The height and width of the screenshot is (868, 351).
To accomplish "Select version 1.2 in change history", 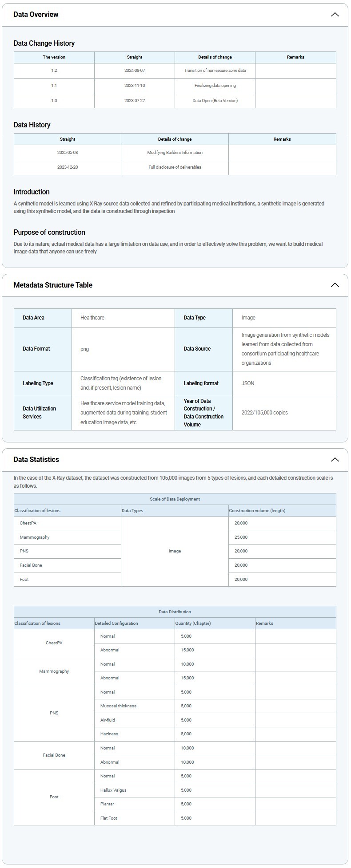I will [54, 71].
